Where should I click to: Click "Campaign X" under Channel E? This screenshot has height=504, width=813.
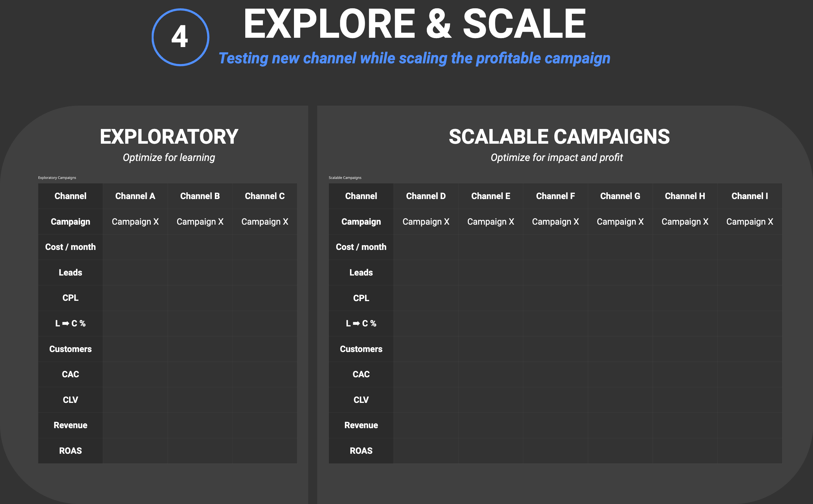[491, 222]
